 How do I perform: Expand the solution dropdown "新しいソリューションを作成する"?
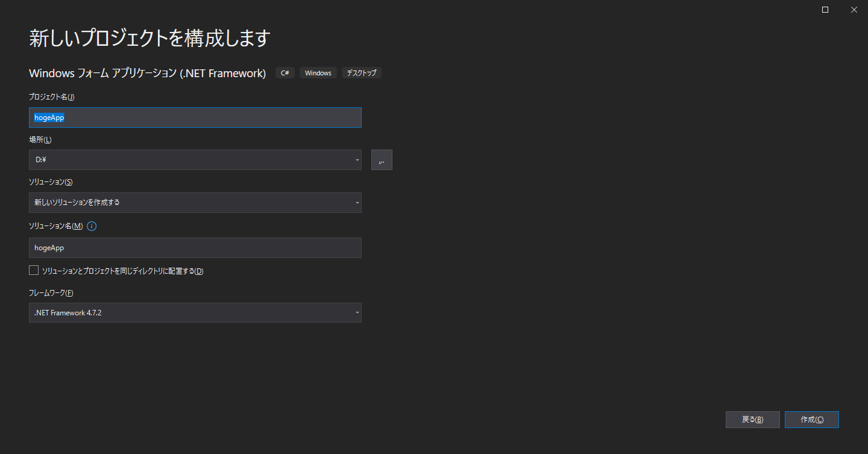point(195,203)
